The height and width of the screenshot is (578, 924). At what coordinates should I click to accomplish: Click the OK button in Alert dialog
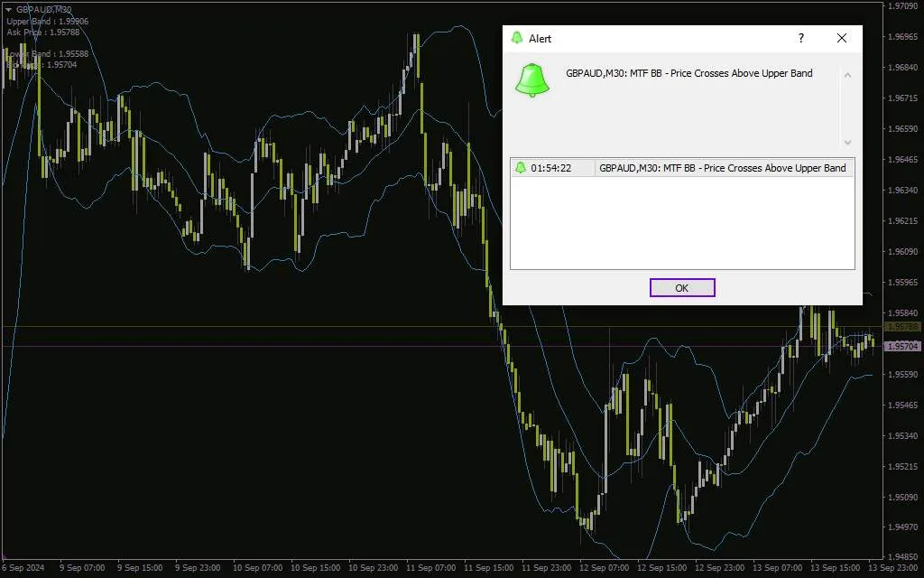pyautogui.click(x=682, y=288)
